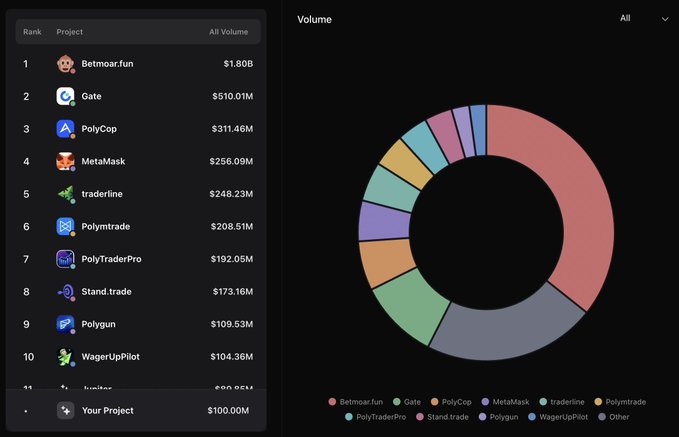Sort by the Project column header

69,32
